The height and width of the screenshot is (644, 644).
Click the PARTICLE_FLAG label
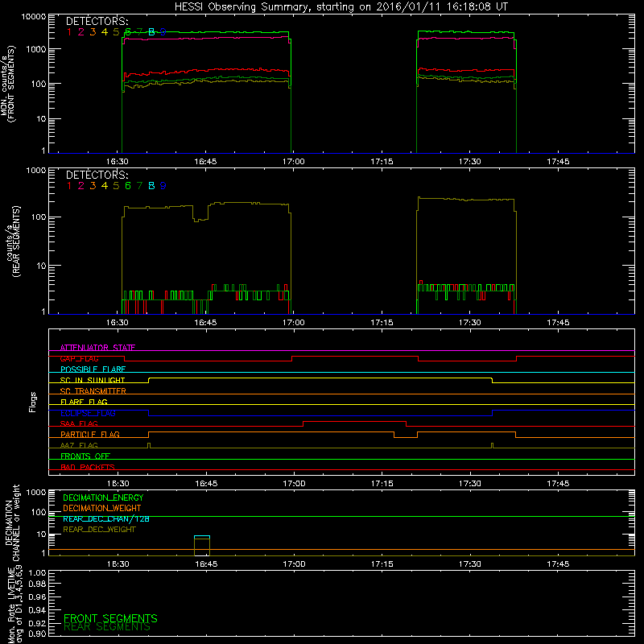coord(90,434)
